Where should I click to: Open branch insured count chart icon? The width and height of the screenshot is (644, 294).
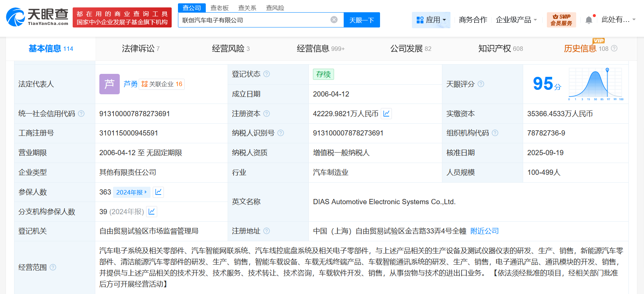[152, 212]
